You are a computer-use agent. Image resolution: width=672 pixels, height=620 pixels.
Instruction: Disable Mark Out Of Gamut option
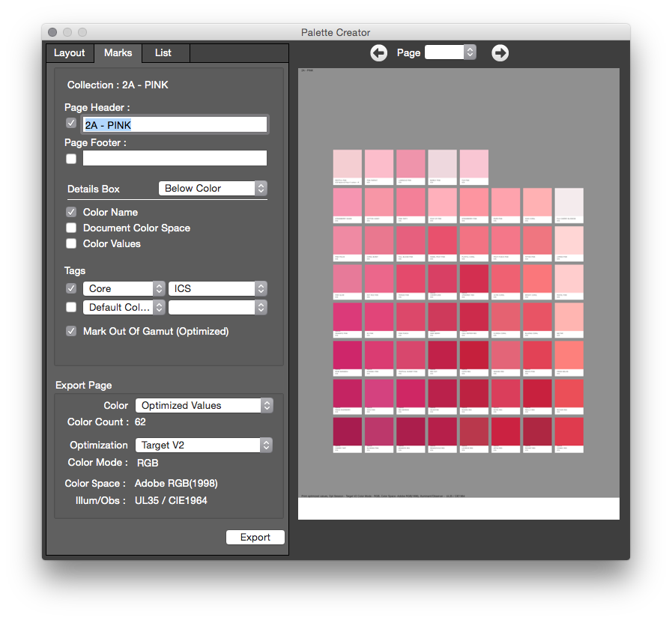click(71, 331)
